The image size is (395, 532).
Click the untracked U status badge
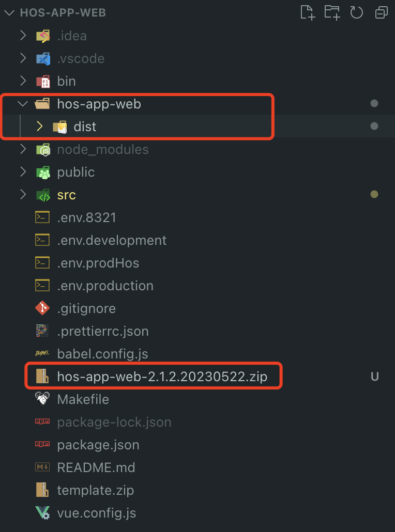[x=375, y=377]
